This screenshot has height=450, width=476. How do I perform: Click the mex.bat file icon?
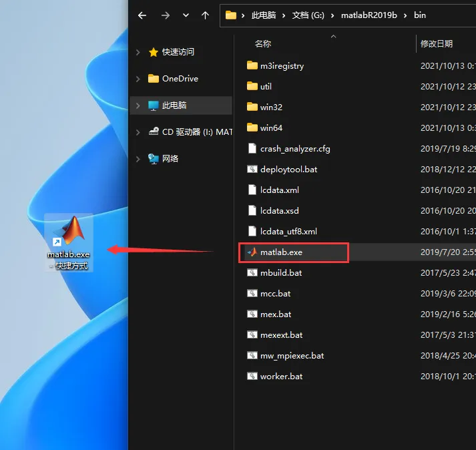tap(252, 314)
